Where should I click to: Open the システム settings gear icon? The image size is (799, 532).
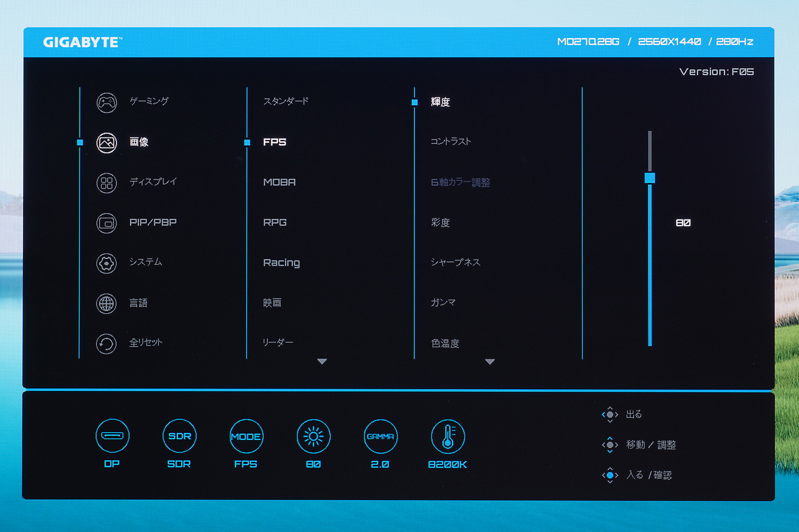[x=106, y=263]
